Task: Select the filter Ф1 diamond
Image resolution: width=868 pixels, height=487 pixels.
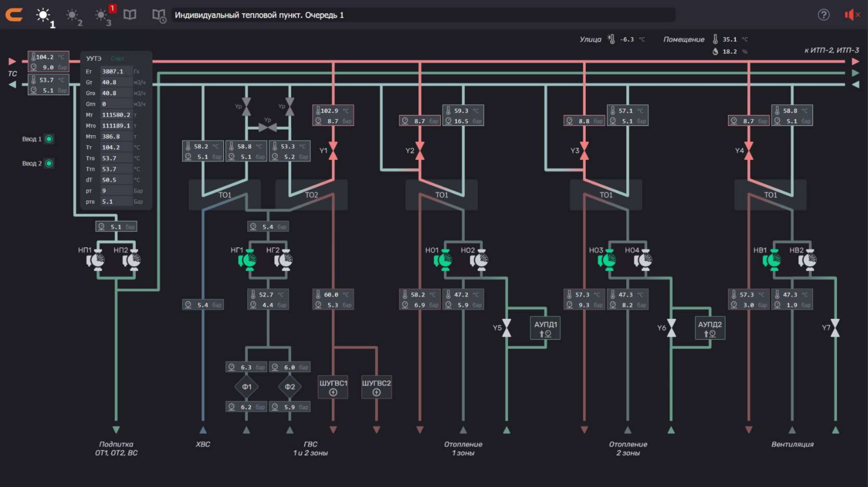Action: (247, 387)
